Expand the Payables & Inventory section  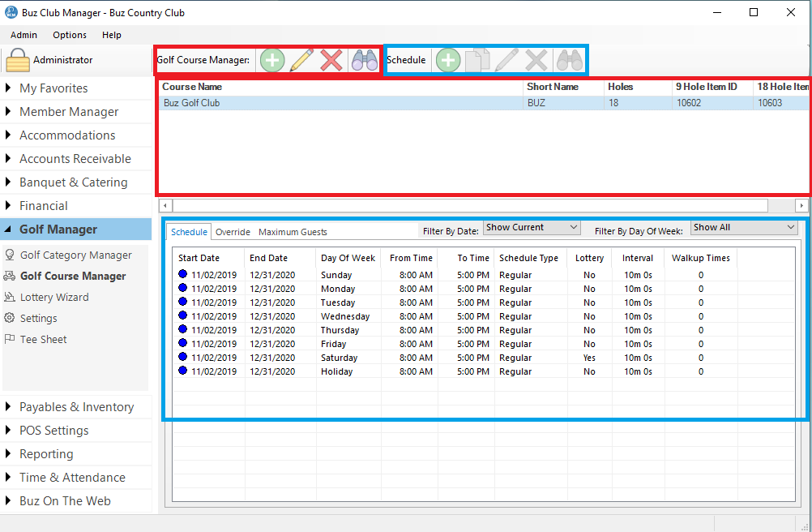pyautogui.click(x=76, y=407)
